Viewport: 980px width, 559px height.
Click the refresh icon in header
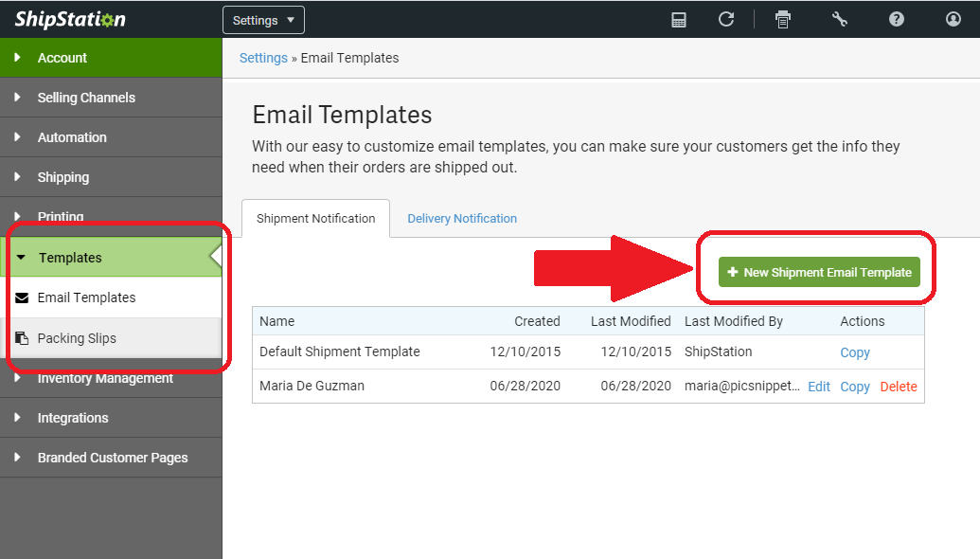pos(725,19)
